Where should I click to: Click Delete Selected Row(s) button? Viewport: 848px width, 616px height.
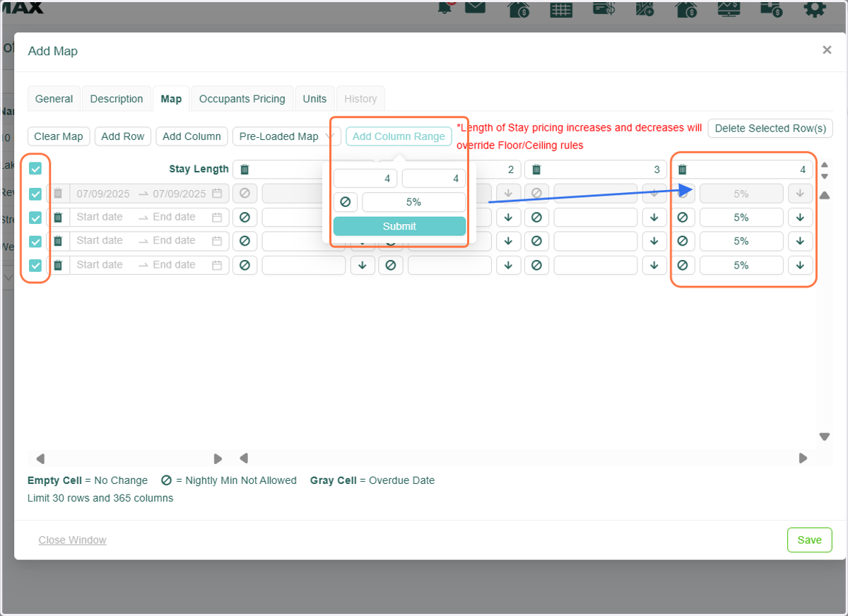(770, 129)
